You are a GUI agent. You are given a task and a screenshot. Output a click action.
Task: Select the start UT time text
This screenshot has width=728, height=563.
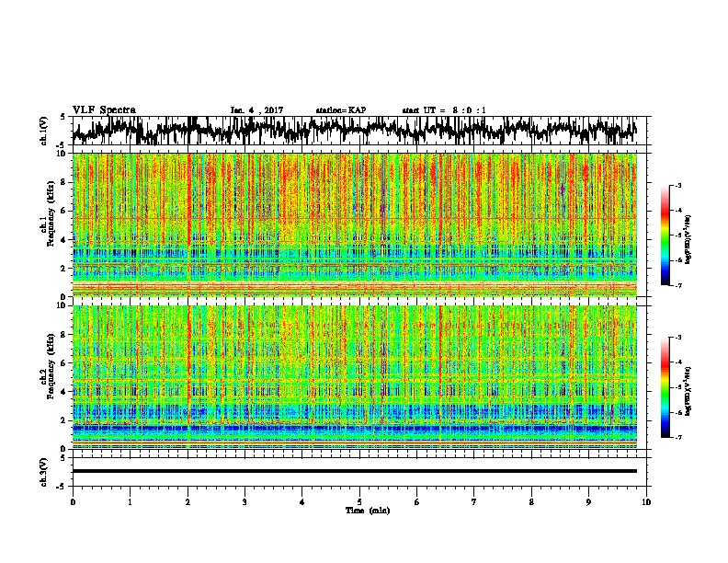tap(443, 110)
